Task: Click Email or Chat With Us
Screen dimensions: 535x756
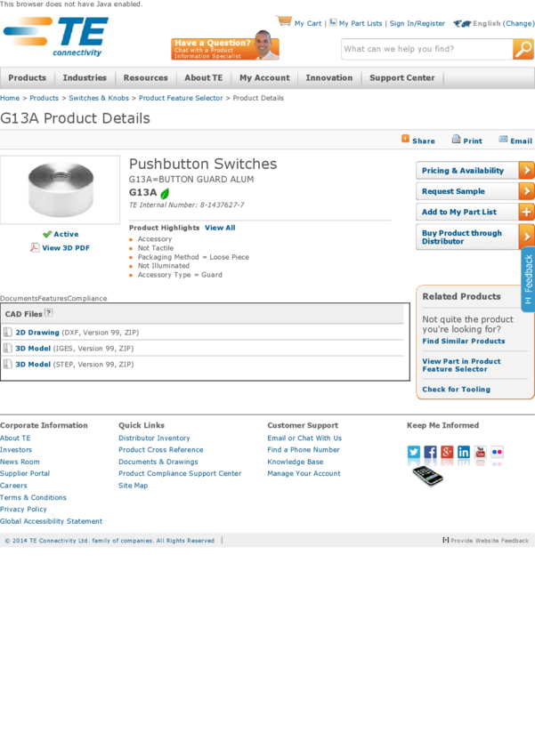Action: click(x=304, y=438)
